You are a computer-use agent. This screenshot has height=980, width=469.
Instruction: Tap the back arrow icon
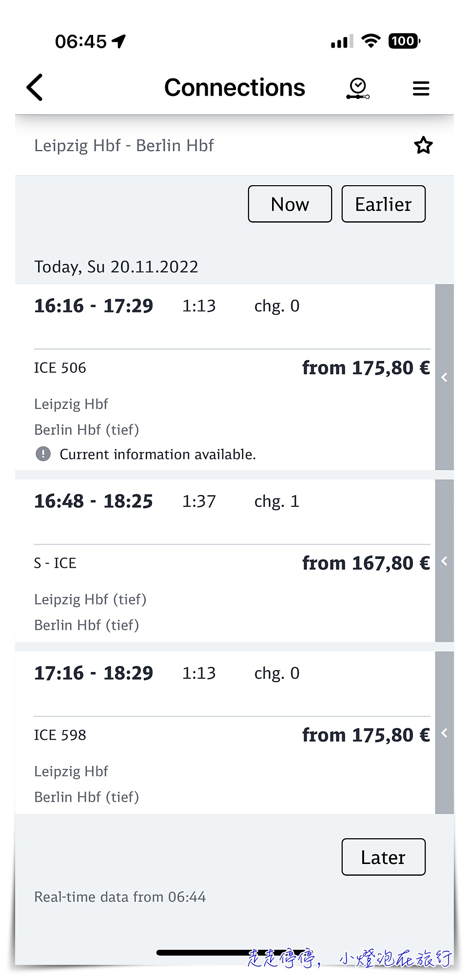tap(35, 88)
